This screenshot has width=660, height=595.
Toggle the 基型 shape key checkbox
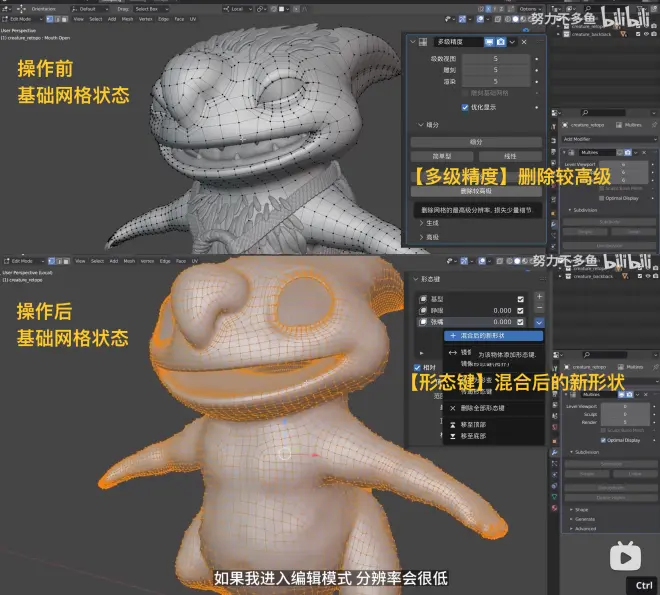[x=521, y=299]
